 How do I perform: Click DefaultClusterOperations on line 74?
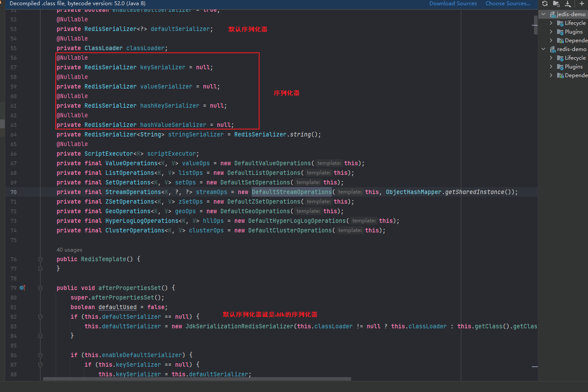click(290, 230)
